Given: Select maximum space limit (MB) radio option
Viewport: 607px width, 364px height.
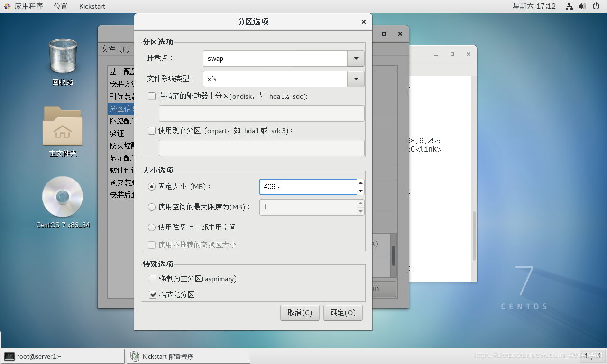Looking at the screenshot, I should tap(152, 207).
